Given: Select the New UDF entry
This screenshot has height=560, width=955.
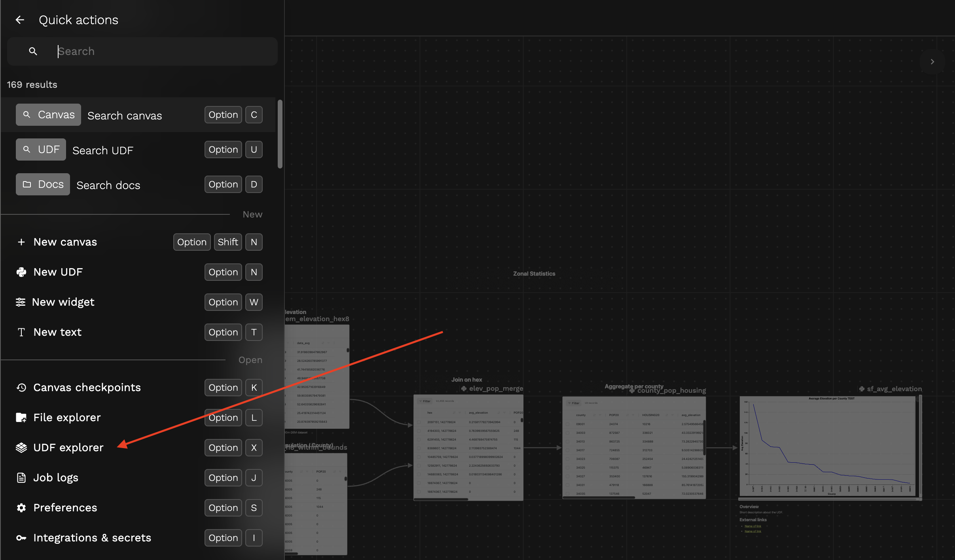Looking at the screenshot, I should (58, 272).
